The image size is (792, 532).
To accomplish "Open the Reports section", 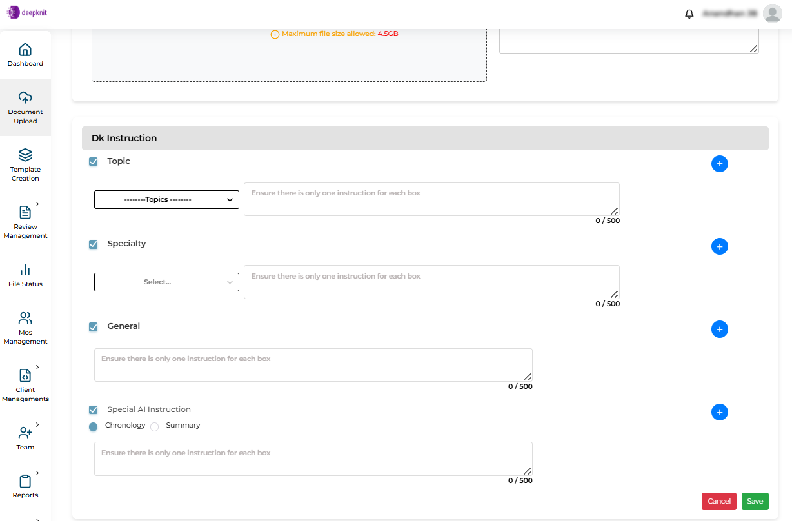I will (x=25, y=487).
